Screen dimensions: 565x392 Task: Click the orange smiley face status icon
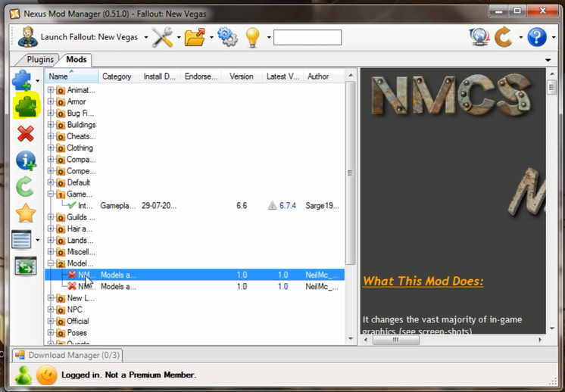[46, 375]
